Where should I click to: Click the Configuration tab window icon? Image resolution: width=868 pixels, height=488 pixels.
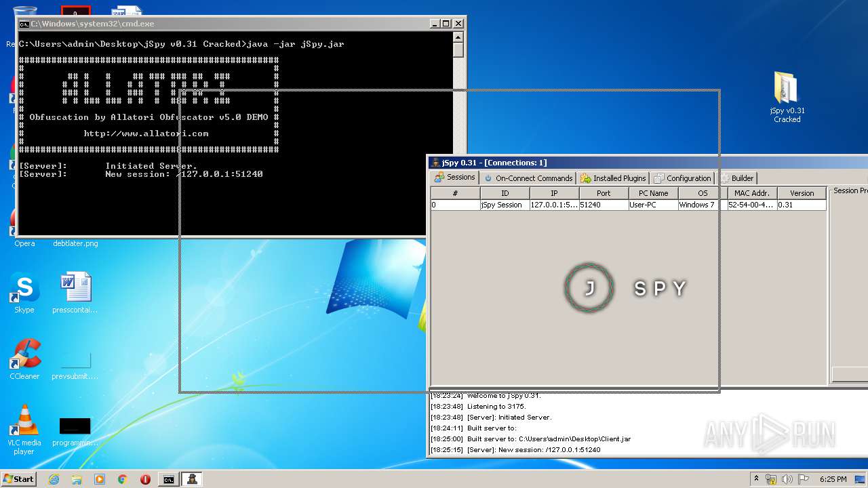coord(658,178)
